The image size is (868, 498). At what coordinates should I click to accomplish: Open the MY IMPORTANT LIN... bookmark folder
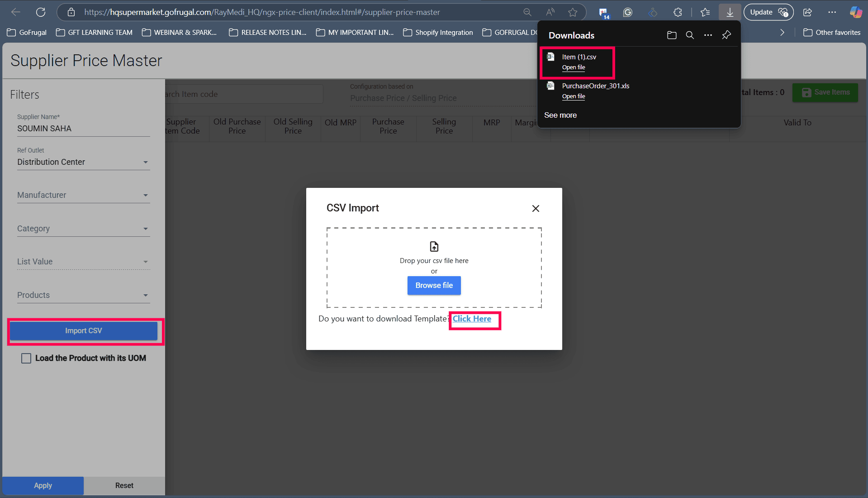(355, 33)
